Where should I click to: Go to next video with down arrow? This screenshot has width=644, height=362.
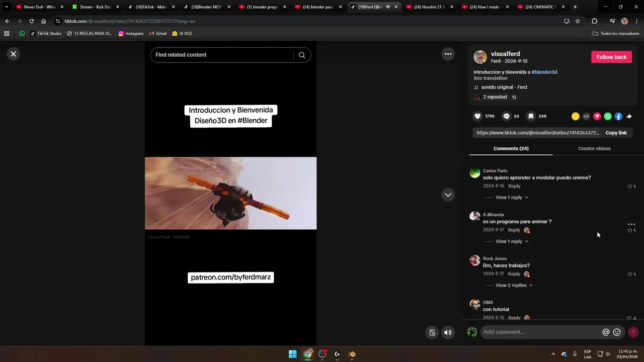[448, 195]
